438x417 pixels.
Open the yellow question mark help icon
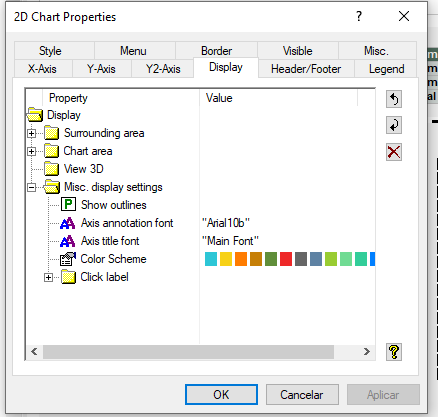394,352
